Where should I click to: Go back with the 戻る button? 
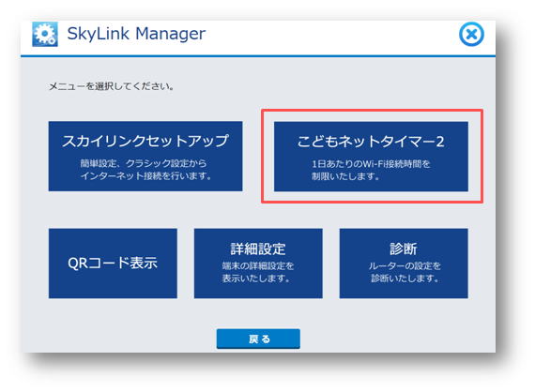click(258, 339)
